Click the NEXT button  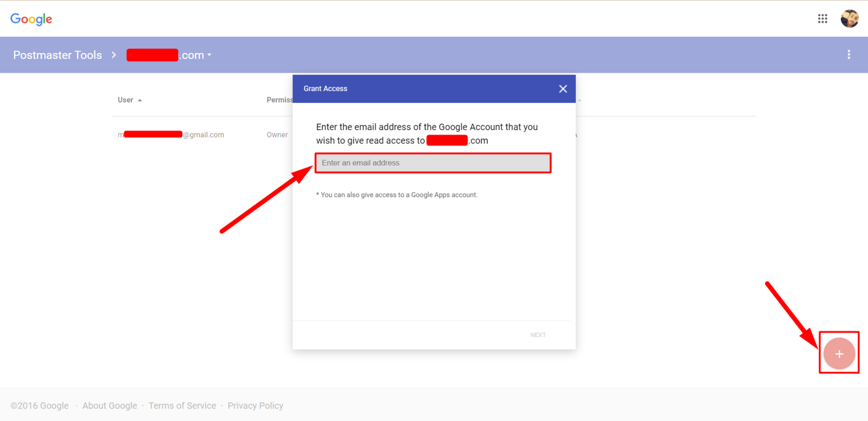point(538,335)
